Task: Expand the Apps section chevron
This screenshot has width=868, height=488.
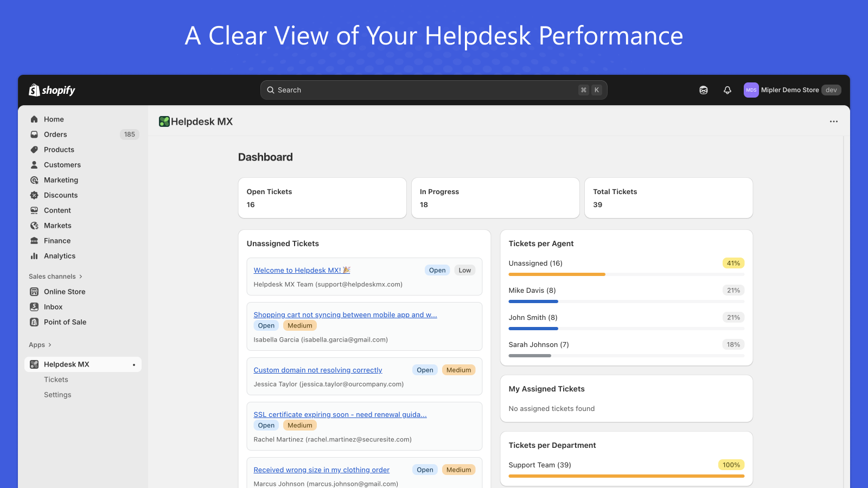Action: [50, 345]
